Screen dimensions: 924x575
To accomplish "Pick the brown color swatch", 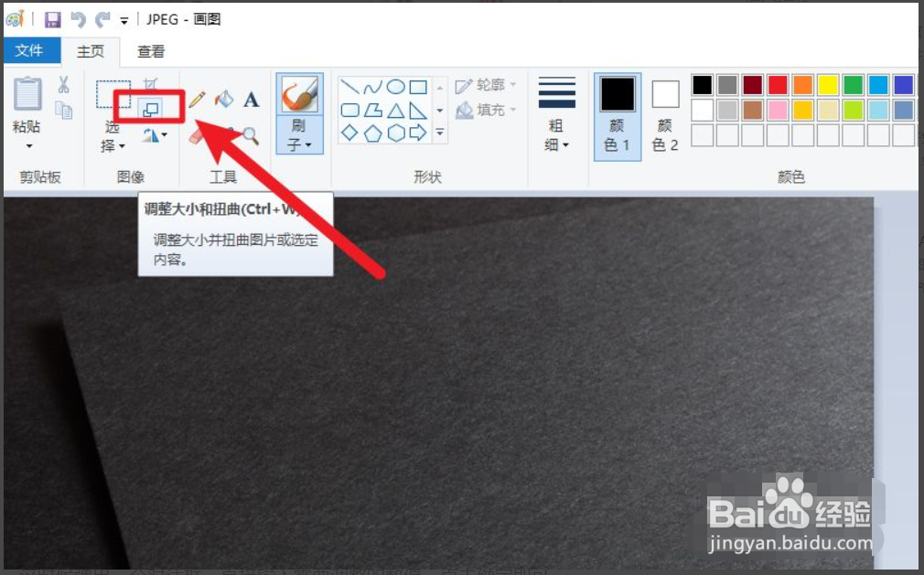I will pyautogui.click(x=753, y=110).
